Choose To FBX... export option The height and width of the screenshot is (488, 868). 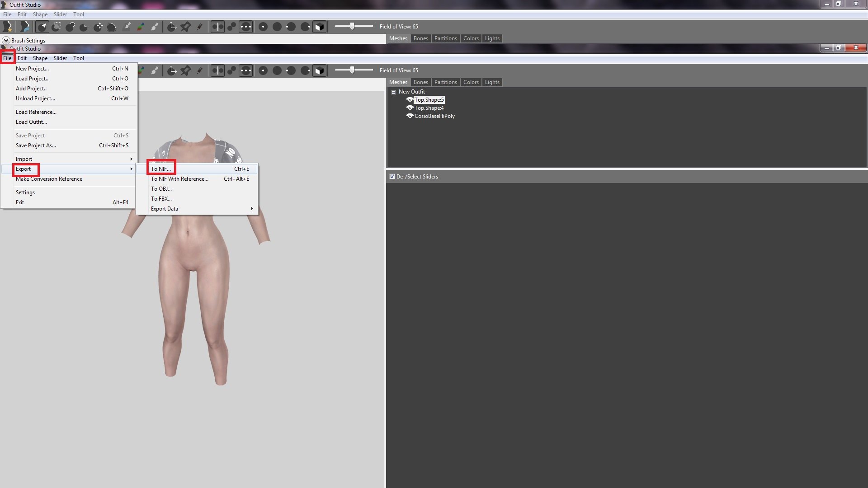click(197, 199)
